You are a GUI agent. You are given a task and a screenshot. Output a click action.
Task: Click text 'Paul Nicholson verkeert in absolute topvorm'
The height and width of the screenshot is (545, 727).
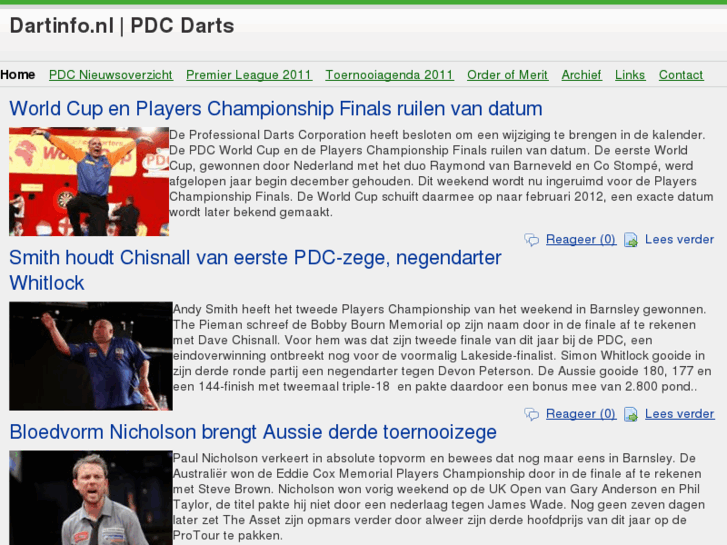click(300, 458)
